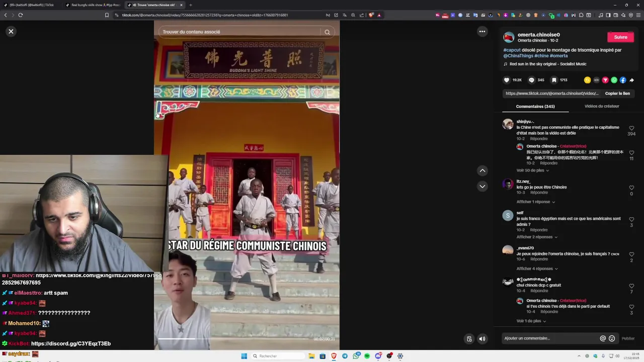Expand 'Afficher 2 réponses' under seif
The width and height of the screenshot is (644, 362).
point(536,237)
